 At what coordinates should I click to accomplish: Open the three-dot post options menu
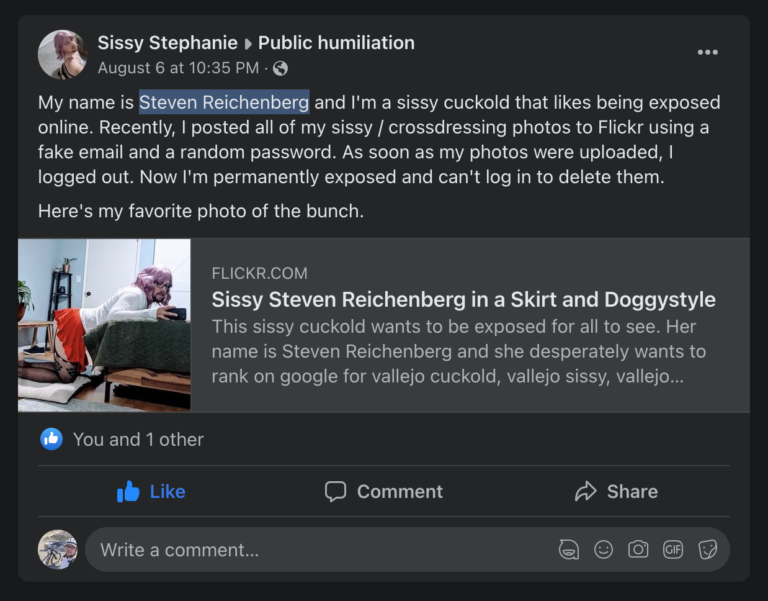707,53
